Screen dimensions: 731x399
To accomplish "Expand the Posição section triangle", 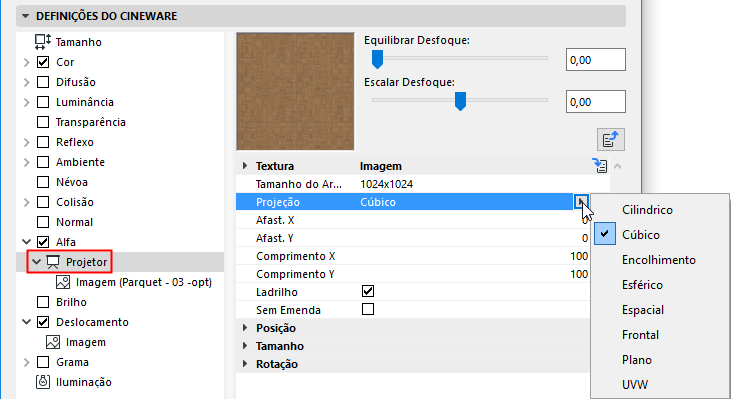I will (x=245, y=328).
